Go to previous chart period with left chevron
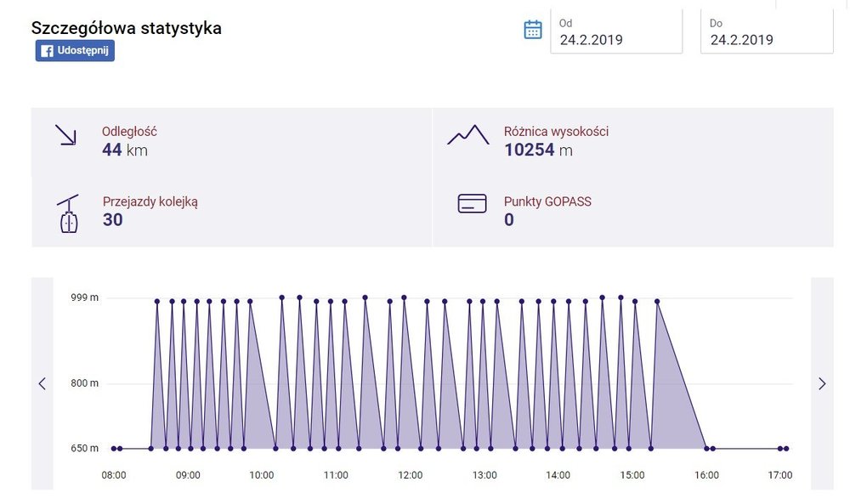This screenshot has height=504, width=850. coord(42,383)
